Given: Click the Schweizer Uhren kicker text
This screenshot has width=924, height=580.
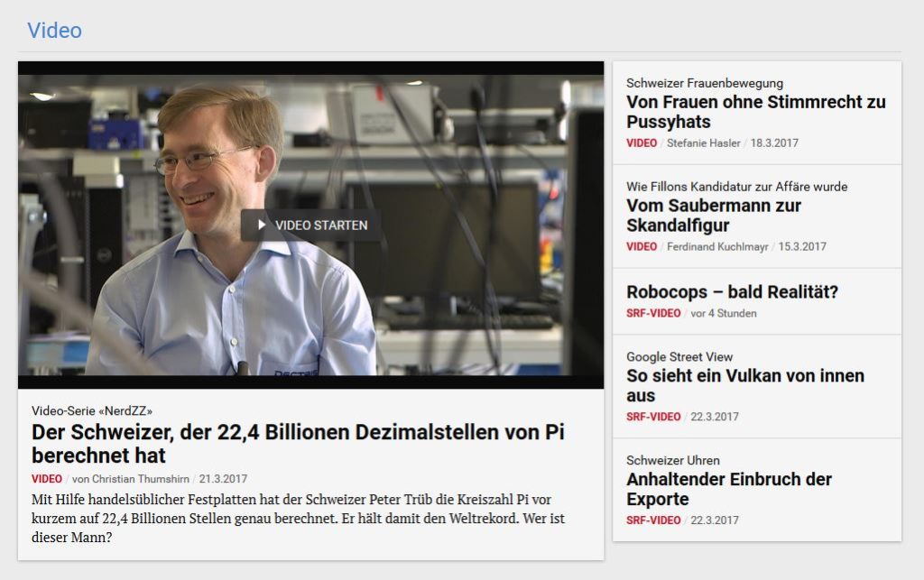Looking at the screenshot, I should [673, 460].
